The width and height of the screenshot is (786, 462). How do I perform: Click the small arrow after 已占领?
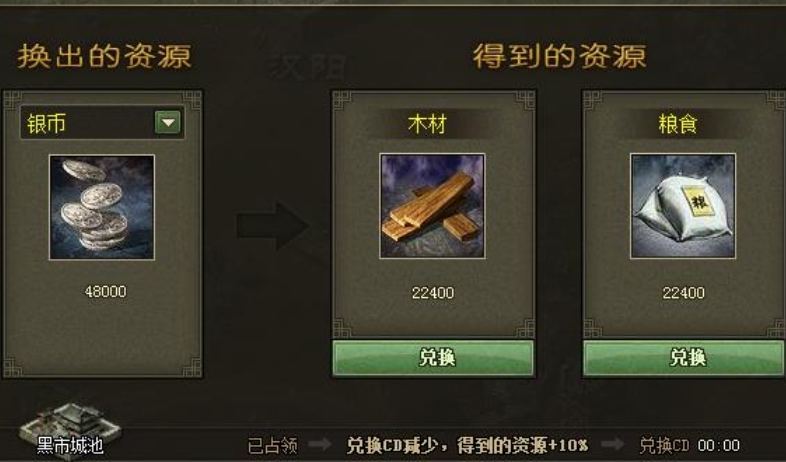(319, 444)
